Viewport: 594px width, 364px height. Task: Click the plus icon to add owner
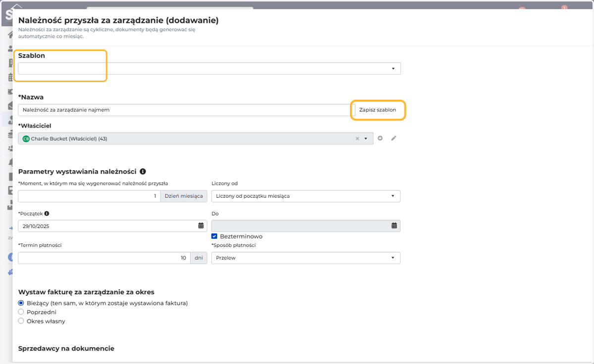point(380,138)
